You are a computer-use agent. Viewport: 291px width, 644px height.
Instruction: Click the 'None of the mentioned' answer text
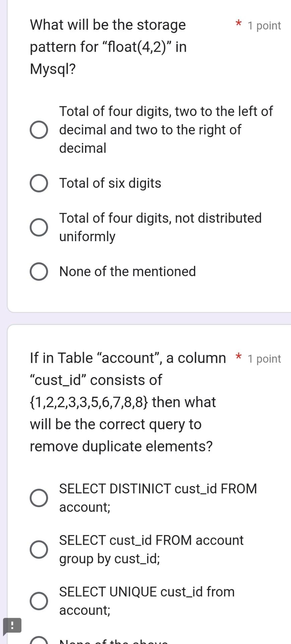(x=128, y=271)
